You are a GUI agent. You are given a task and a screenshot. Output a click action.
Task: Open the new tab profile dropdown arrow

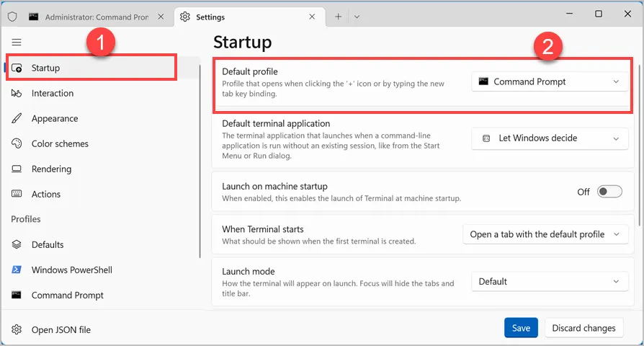point(357,17)
